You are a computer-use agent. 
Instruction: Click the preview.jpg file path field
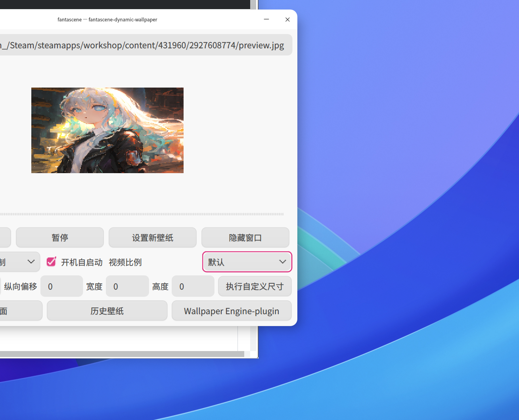[146, 45]
